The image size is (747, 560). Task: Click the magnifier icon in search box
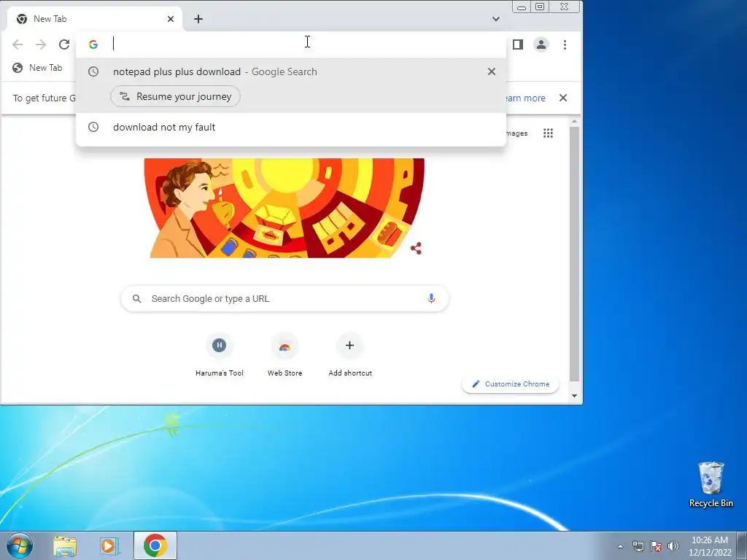[136, 298]
